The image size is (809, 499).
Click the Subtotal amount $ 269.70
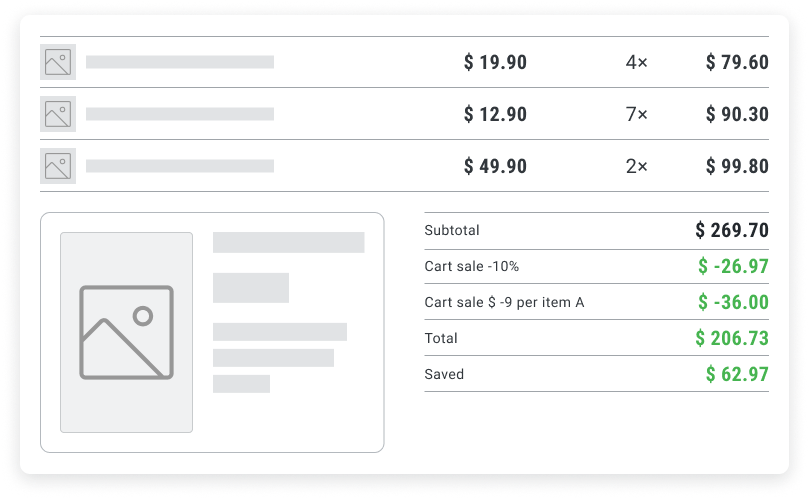pyautogui.click(x=732, y=231)
